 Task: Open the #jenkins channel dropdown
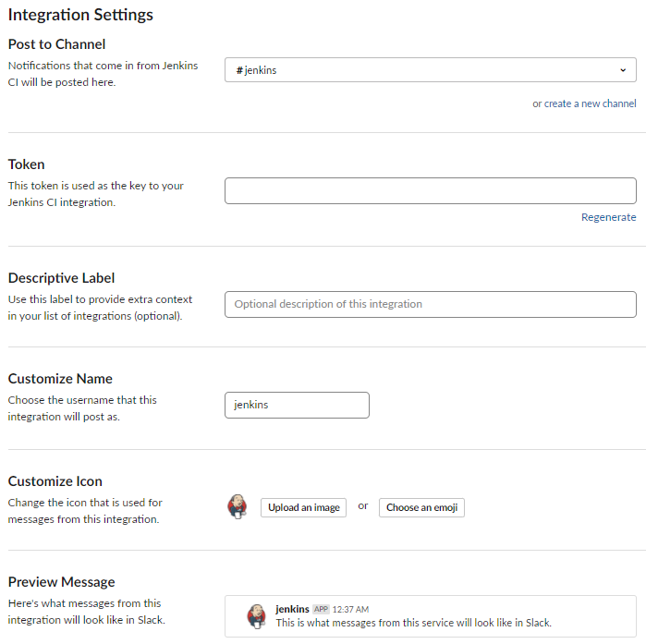(430, 69)
